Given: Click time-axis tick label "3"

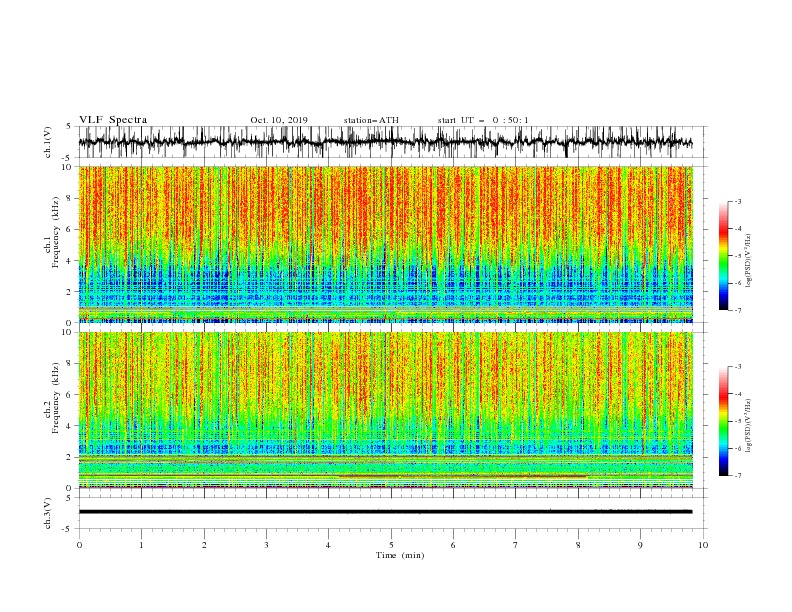Looking at the screenshot, I should coord(266,545).
